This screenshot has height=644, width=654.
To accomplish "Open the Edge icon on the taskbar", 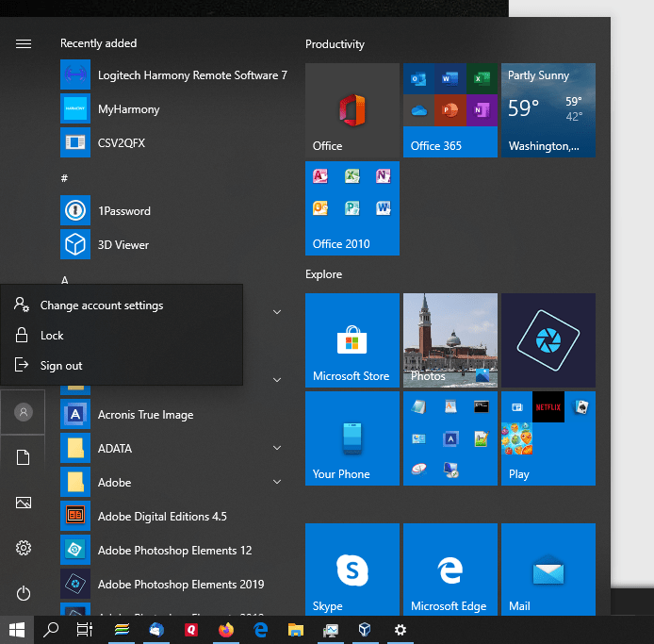I will click(261, 630).
